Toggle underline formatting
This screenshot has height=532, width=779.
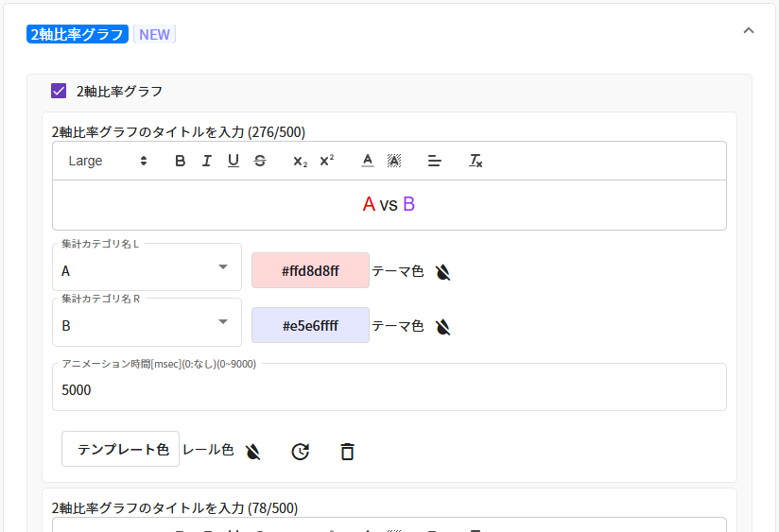coord(233,161)
